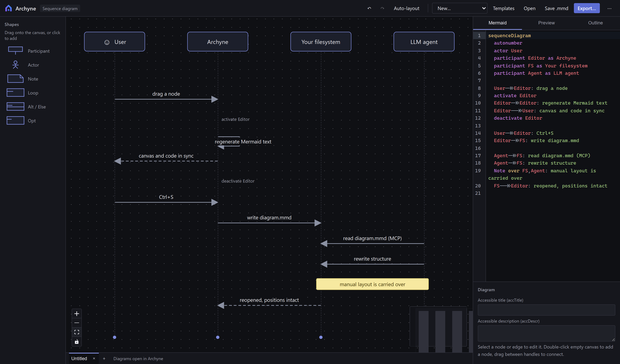620x364 pixels.
Task: Add a Participant shape from palette
Action: tap(33, 51)
